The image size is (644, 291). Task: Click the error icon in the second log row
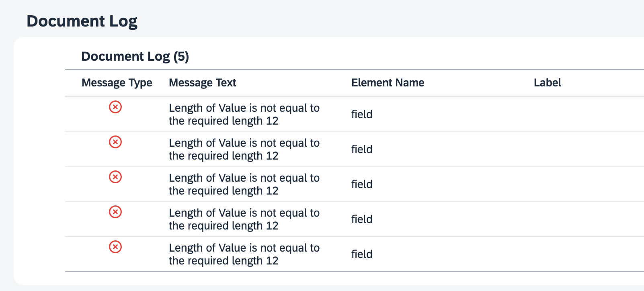(x=115, y=142)
